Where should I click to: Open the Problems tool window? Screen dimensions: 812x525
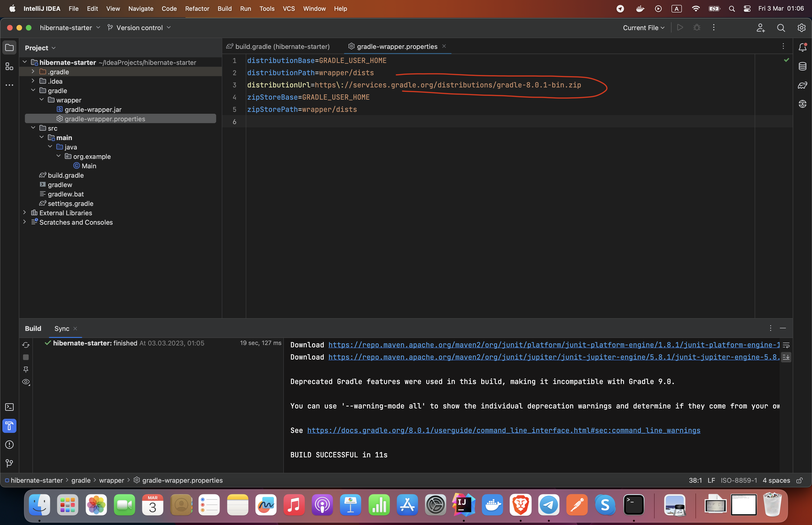[9, 445]
